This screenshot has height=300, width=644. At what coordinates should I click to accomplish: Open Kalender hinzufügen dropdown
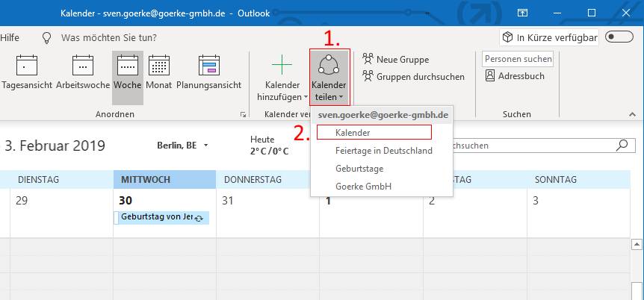pyautogui.click(x=282, y=78)
